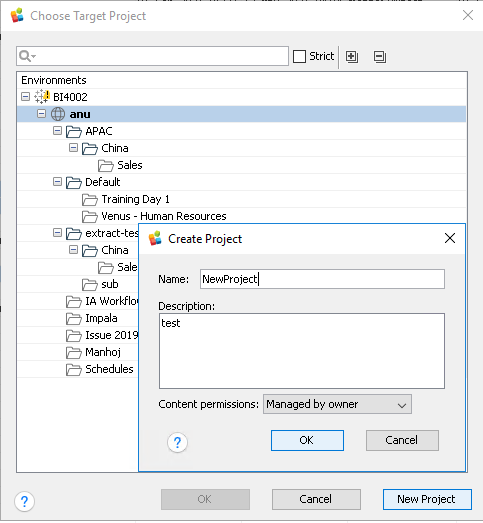Open help in Create Project dialog
This screenshot has width=483, height=523.
(x=177, y=442)
